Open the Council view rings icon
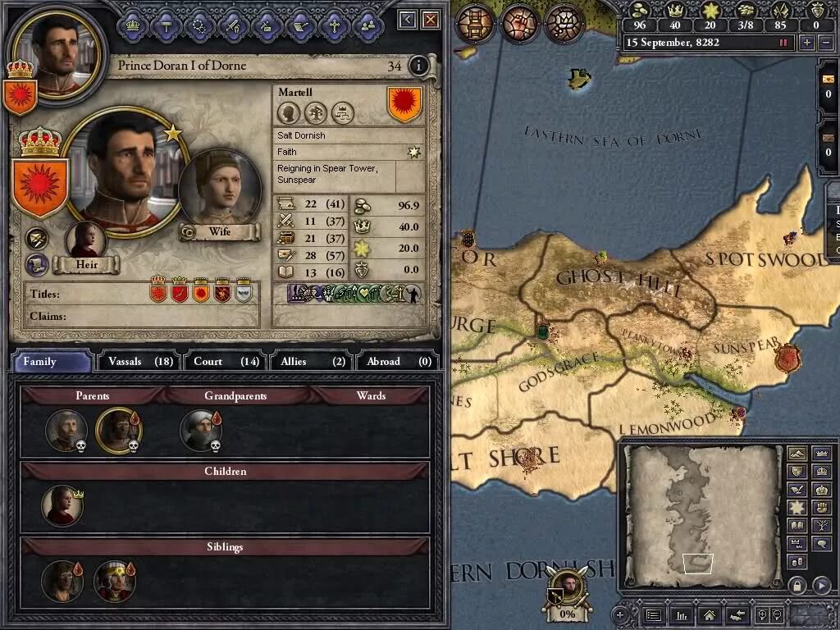Viewport: 840px width, 630px height. click(x=200, y=25)
